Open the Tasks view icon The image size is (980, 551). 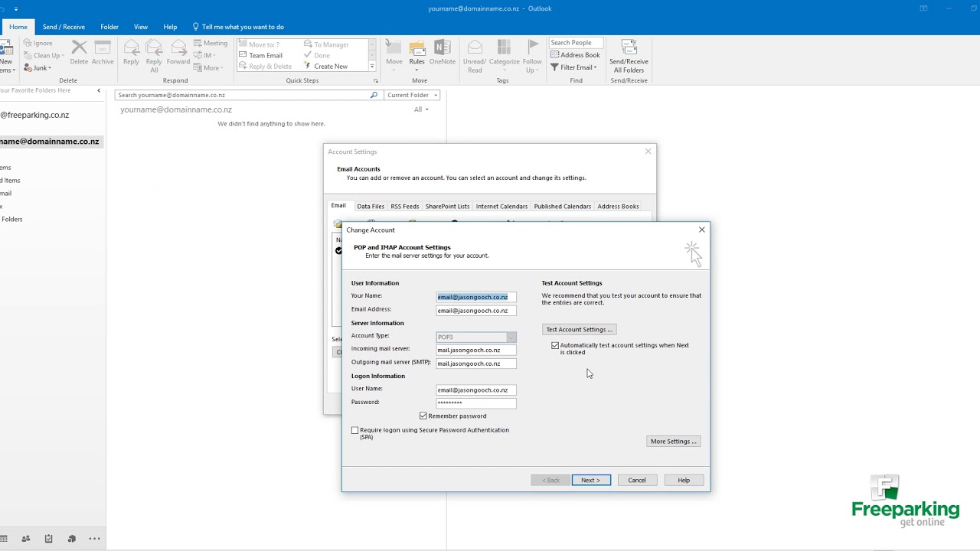tap(48, 539)
